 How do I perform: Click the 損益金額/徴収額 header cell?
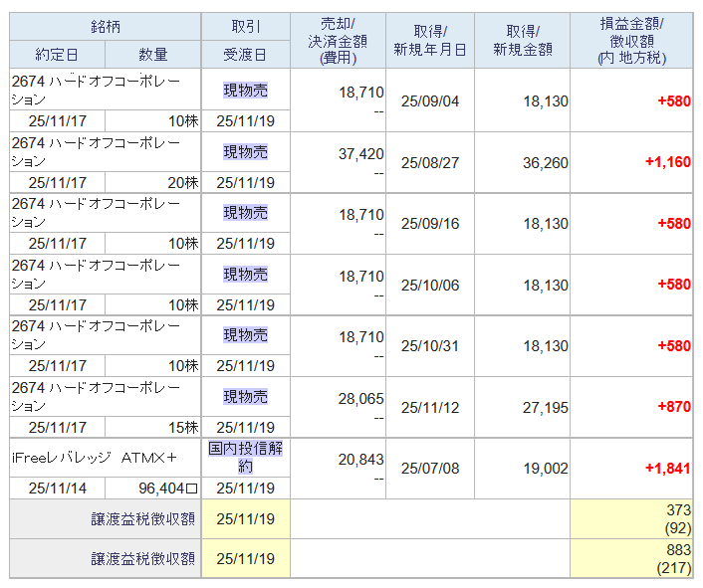[631, 41]
